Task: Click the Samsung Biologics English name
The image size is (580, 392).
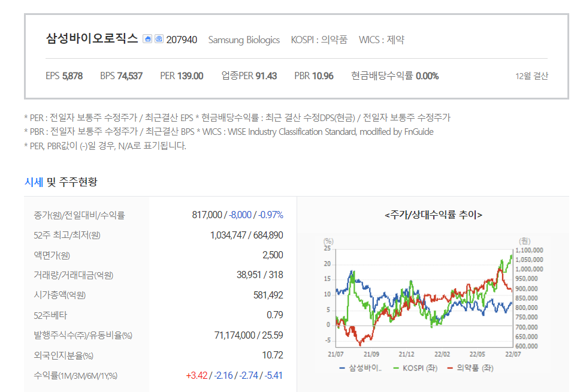Action: (244, 40)
